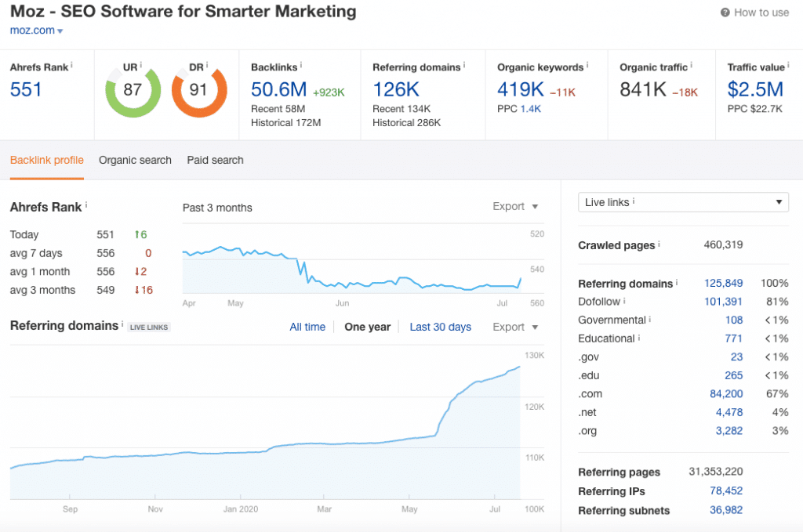Open the $2.5M traffic value link
This screenshot has width=803, height=532.
(x=755, y=89)
